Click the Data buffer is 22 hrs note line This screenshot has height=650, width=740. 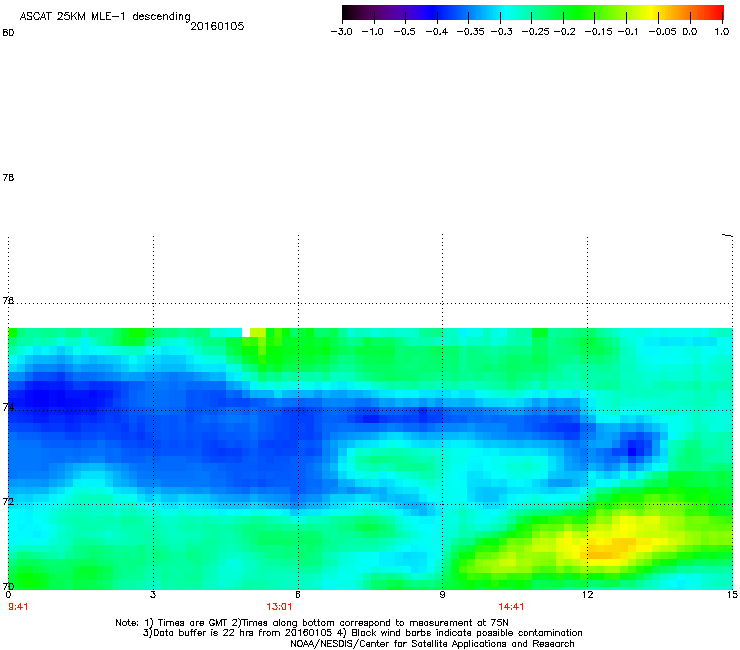(362, 633)
